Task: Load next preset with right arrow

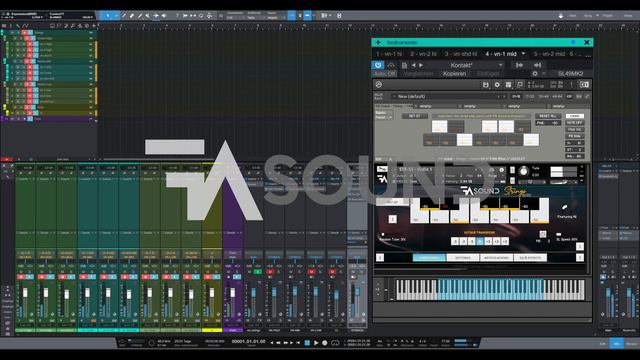Action: (x=421, y=65)
